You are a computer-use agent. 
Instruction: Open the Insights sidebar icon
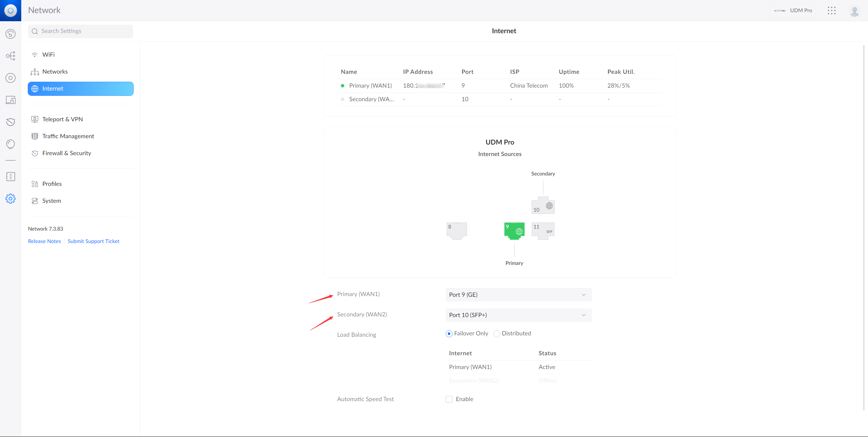pos(10,144)
